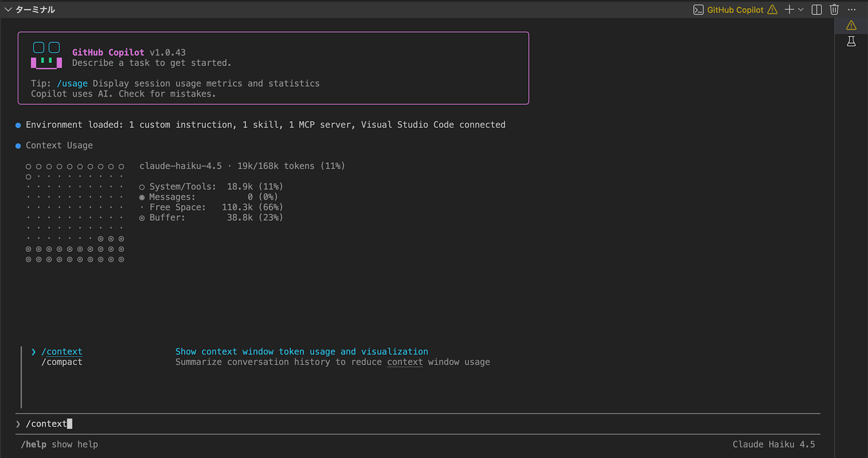This screenshot has height=458, width=868.
Task: Add a new terminal with the plus icon
Action: click(x=789, y=10)
